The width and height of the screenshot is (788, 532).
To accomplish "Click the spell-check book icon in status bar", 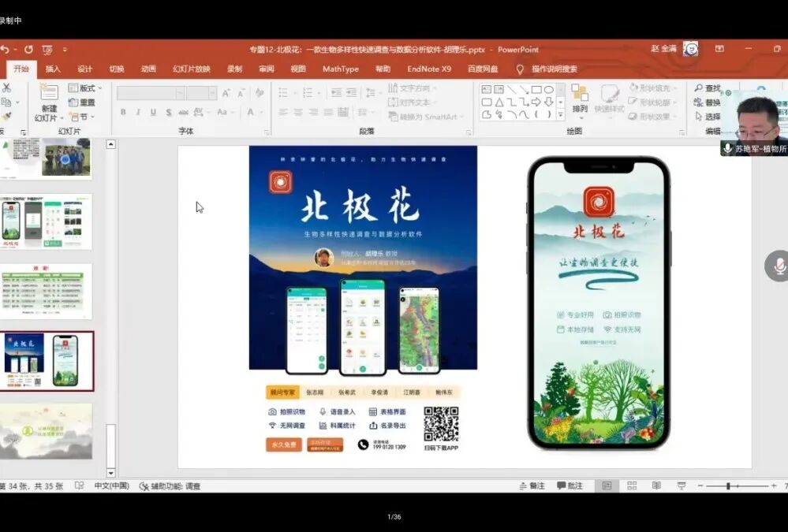I will point(80,485).
